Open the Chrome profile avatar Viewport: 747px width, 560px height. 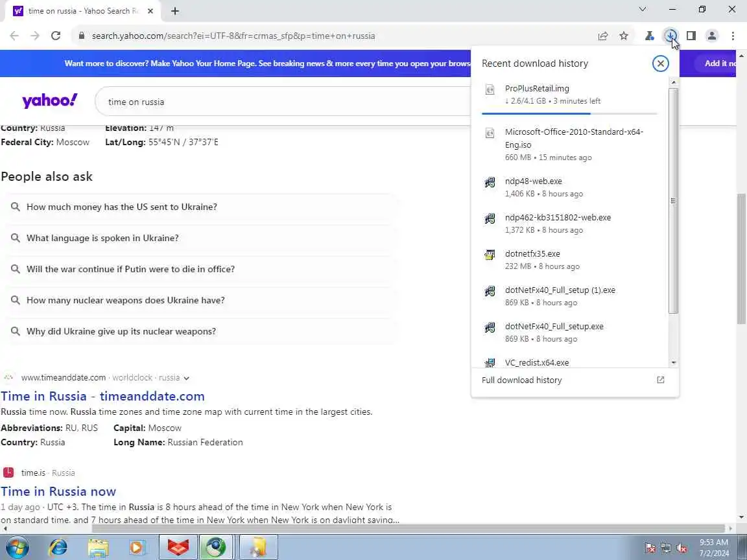tap(712, 36)
